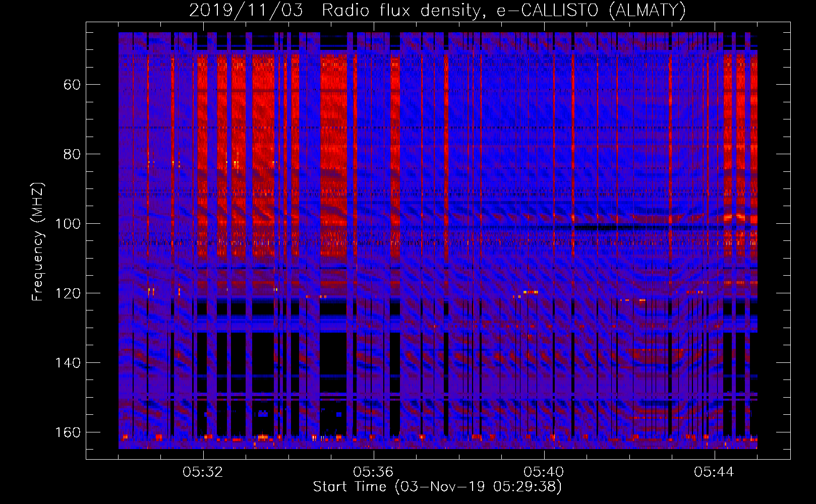Viewport: 816px width, 504px height.
Task: Click the "Start Time (03-Nov-19 05:29:38)" axis label
Action: click(437, 487)
